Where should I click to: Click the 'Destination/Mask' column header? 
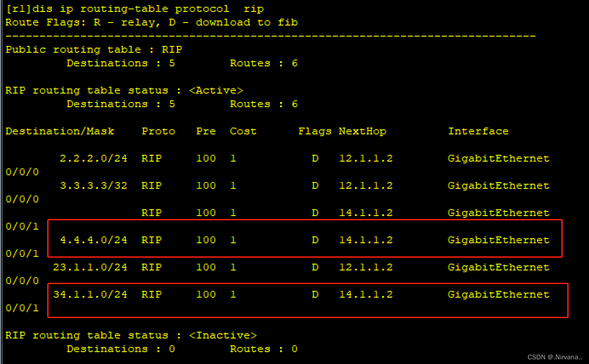(x=60, y=131)
